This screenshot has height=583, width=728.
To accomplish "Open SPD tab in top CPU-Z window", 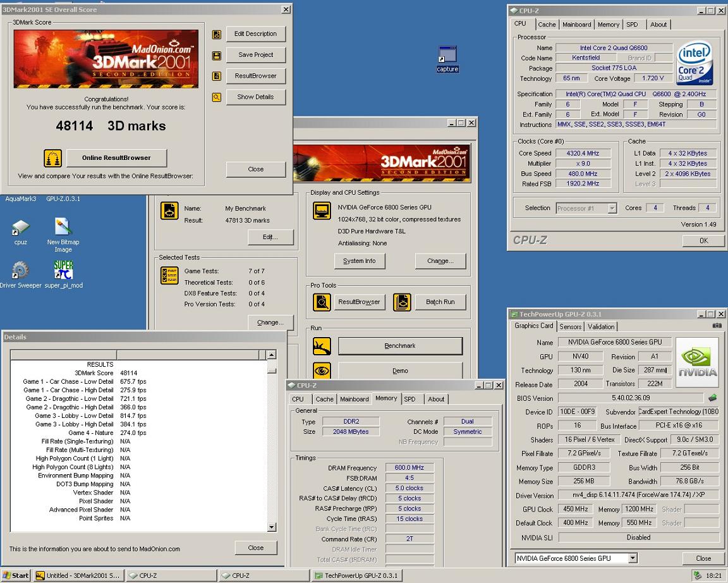I will (x=632, y=25).
